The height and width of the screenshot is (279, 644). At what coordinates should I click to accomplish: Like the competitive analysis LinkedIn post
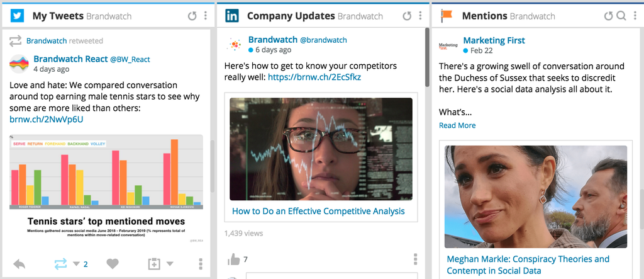[233, 259]
